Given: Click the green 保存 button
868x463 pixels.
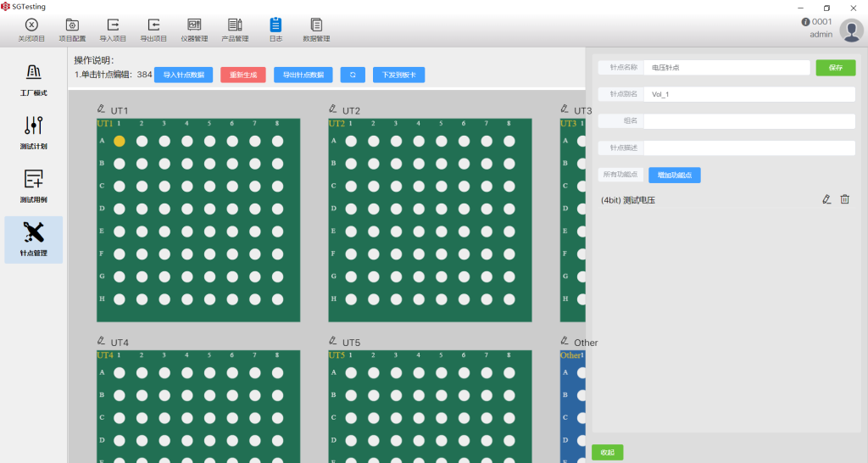Looking at the screenshot, I should tap(836, 68).
